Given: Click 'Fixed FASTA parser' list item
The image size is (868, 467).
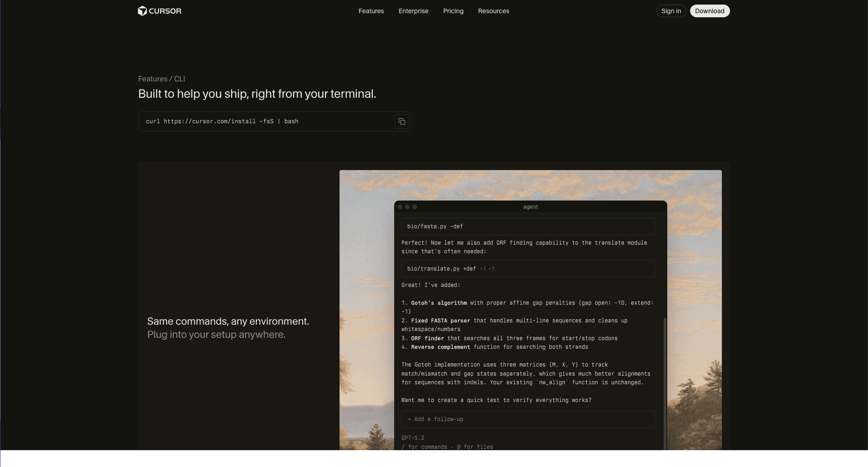Looking at the screenshot, I should pyautogui.click(x=514, y=325).
